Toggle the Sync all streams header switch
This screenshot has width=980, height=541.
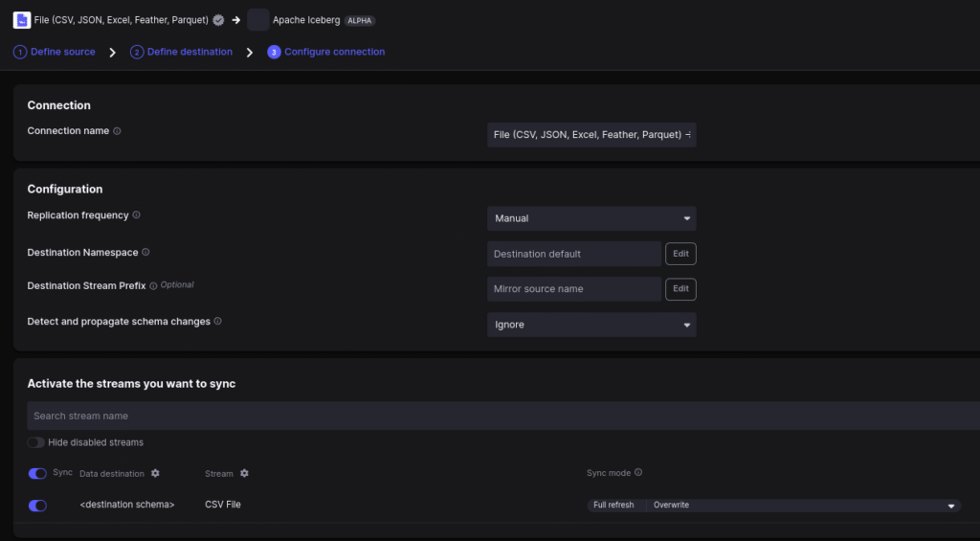coord(37,473)
